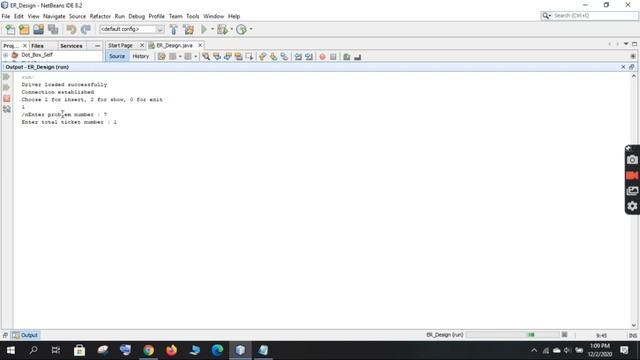Screen dimensions: 640x360
Task: Click the Toggle Bookmark icon
Action: 284,57
